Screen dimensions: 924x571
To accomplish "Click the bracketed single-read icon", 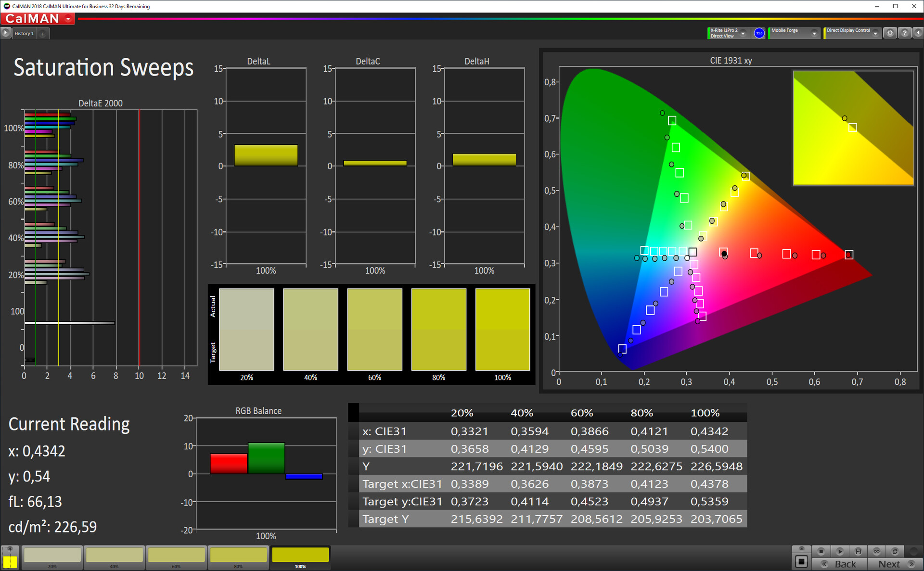I will pyautogui.click(x=858, y=551).
